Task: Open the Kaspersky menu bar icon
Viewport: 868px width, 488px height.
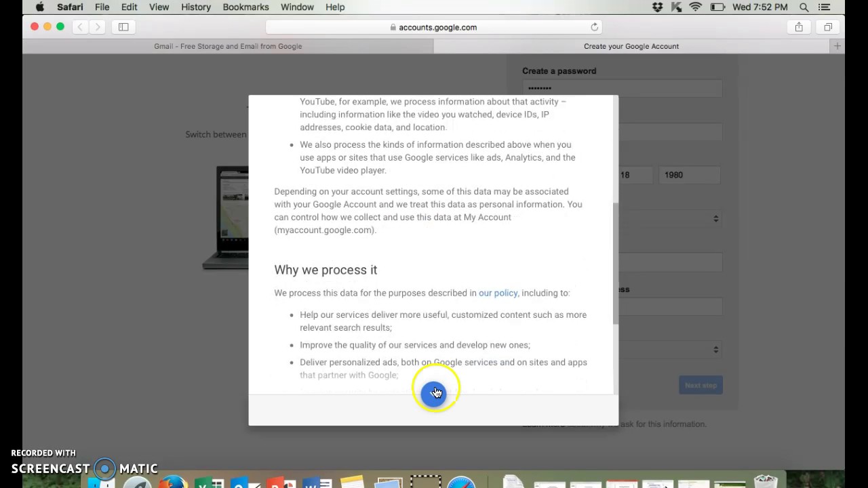Action: [676, 7]
